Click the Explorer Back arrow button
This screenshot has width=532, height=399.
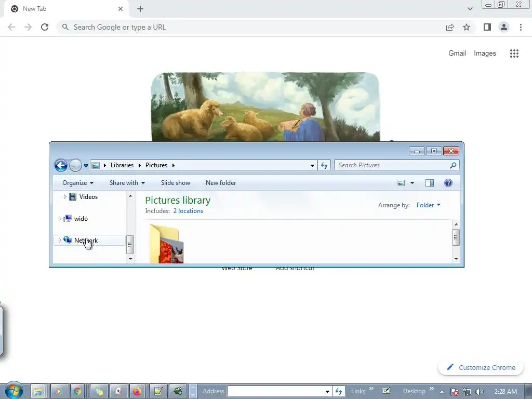61,166
